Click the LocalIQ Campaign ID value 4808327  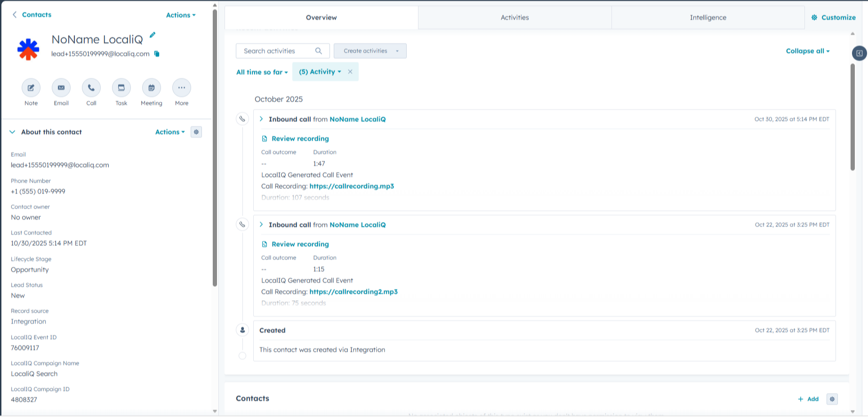click(x=24, y=400)
